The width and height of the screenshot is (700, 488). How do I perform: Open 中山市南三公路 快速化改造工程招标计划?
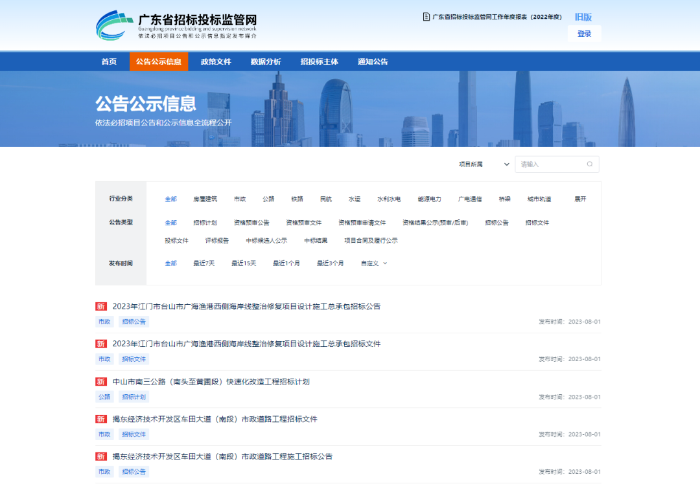[x=211, y=381]
